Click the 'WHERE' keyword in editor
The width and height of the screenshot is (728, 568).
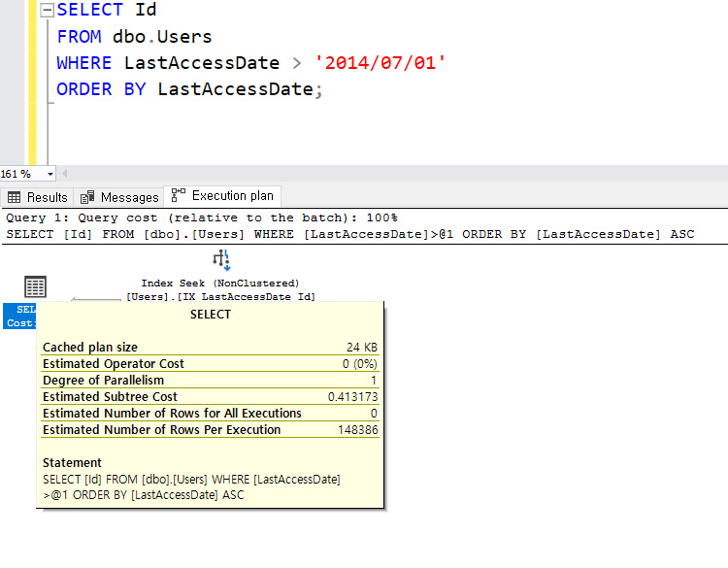pos(84,63)
